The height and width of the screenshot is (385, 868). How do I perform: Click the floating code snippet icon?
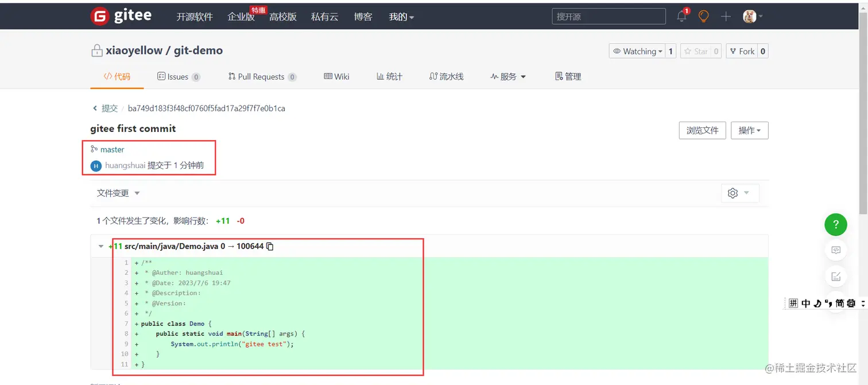[836, 250]
